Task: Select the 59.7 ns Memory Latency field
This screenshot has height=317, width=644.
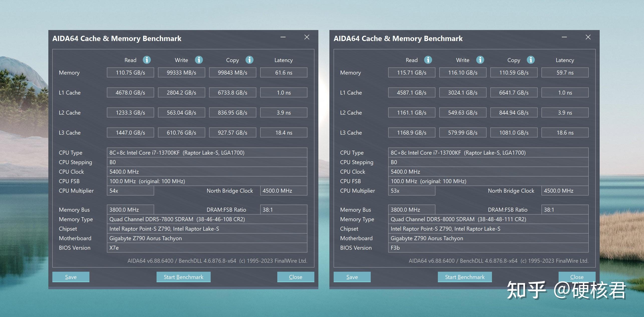Action: point(565,72)
